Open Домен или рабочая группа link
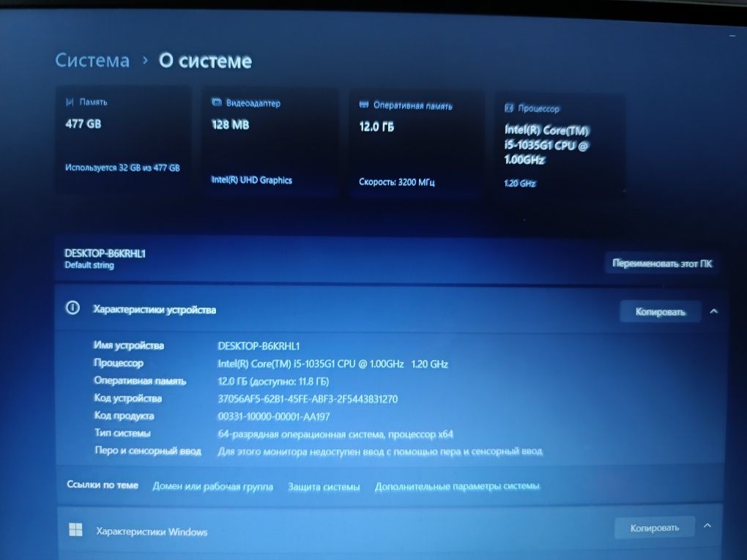747x560 pixels. click(213, 487)
